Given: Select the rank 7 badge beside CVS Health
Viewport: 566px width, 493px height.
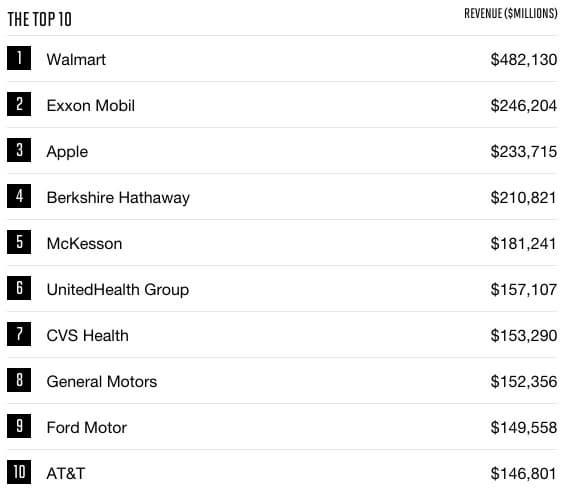Looking at the screenshot, I should tap(19, 334).
